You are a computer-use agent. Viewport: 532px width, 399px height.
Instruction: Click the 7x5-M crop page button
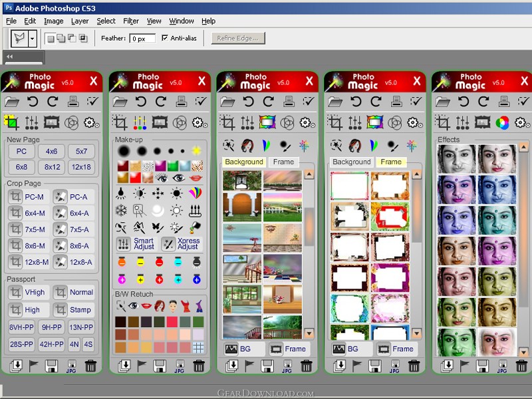[29, 229]
